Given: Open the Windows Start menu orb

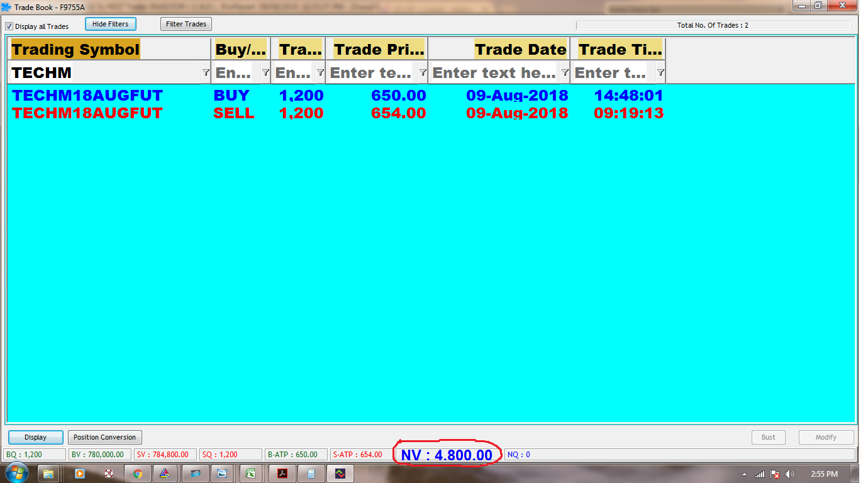Looking at the screenshot, I should pos(16,474).
